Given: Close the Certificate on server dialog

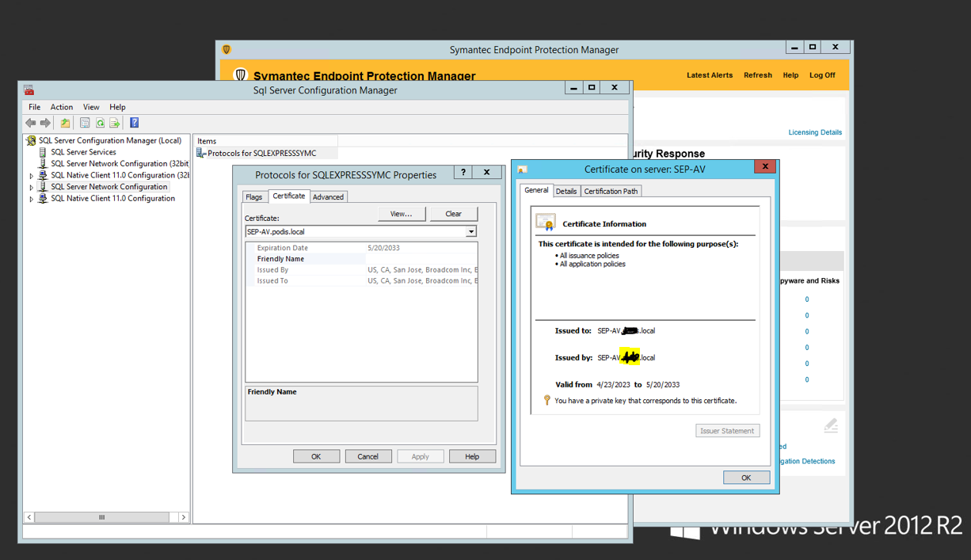Looking at the screenshot, I should click(x=765, y=166).
